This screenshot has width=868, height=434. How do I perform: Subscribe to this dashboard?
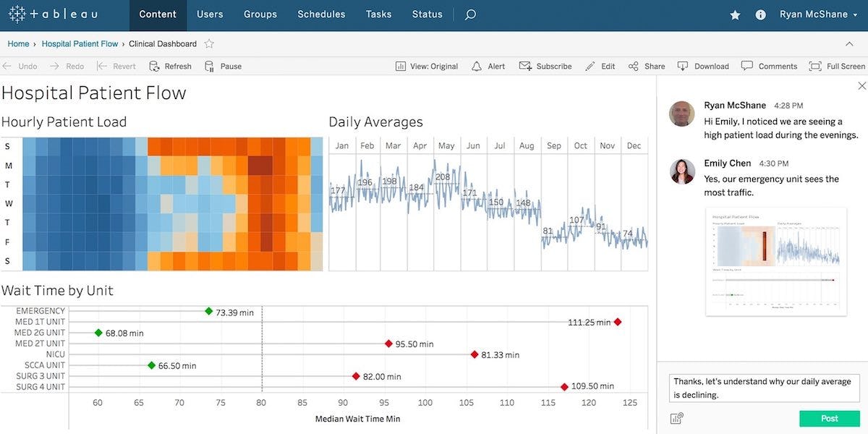(545, 66)
